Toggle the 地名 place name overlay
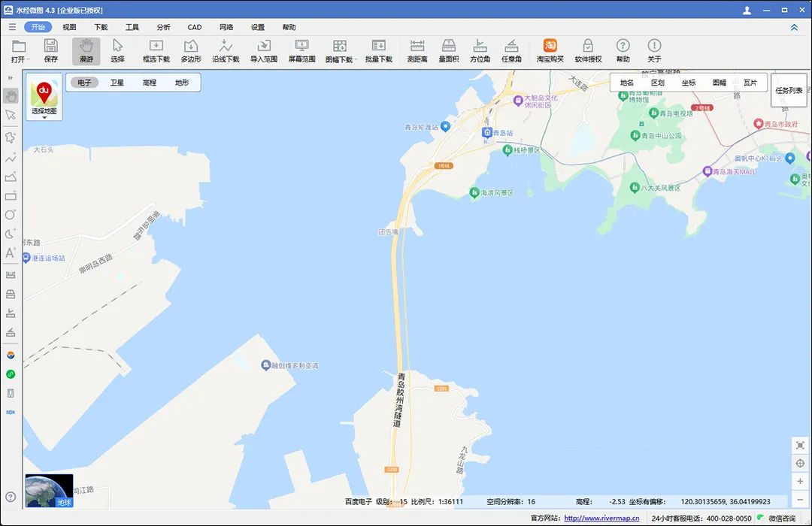The width and height of the screenshot is (812, 526). (626, 83)
